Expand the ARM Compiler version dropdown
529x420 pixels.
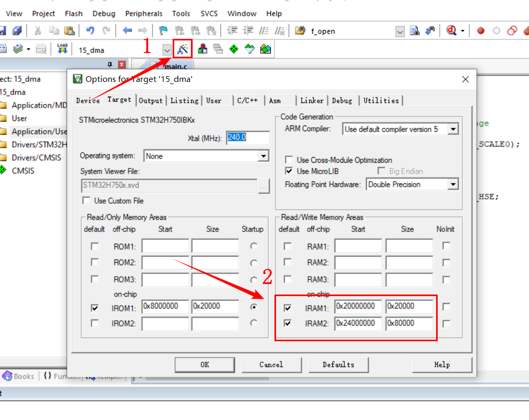coord(453,129)
